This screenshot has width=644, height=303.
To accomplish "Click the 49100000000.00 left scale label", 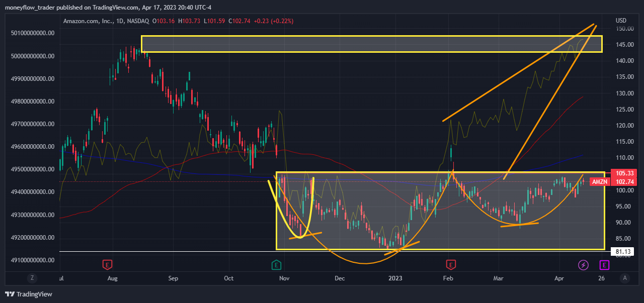I will 32,260.
